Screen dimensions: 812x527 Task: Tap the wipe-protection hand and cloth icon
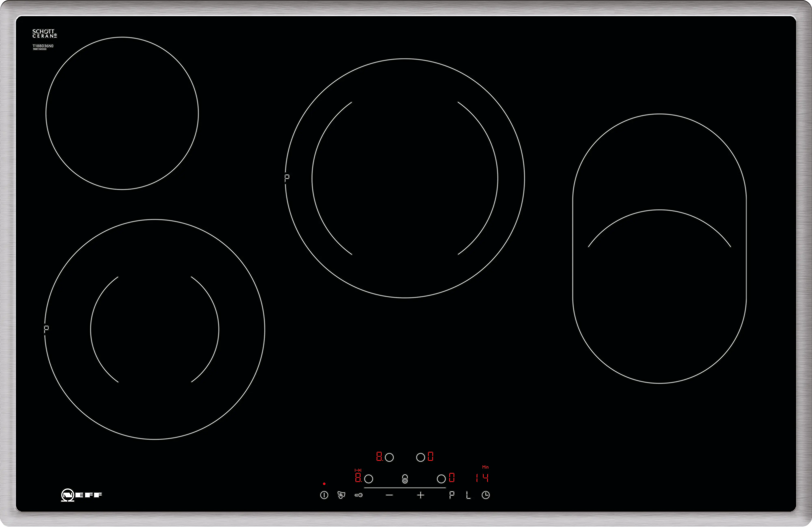341,495
